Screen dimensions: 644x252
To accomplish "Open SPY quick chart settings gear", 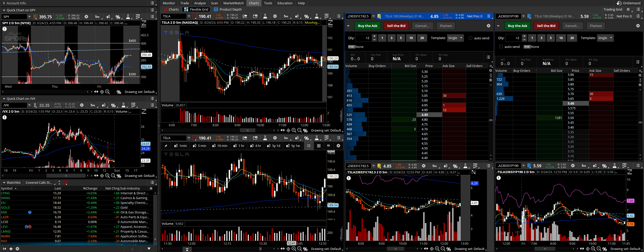I will (x=86, y=17).
